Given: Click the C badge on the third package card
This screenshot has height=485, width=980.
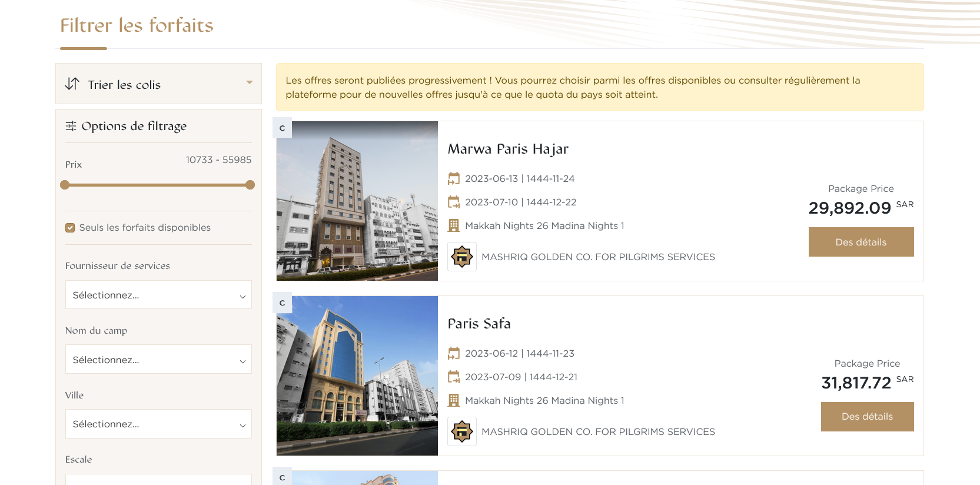Looking at the screenshot, I should point(283,477).
